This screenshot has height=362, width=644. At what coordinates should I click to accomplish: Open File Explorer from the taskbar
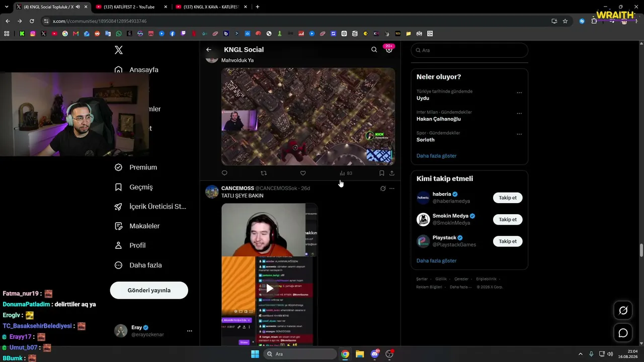(x=360, y=354)
